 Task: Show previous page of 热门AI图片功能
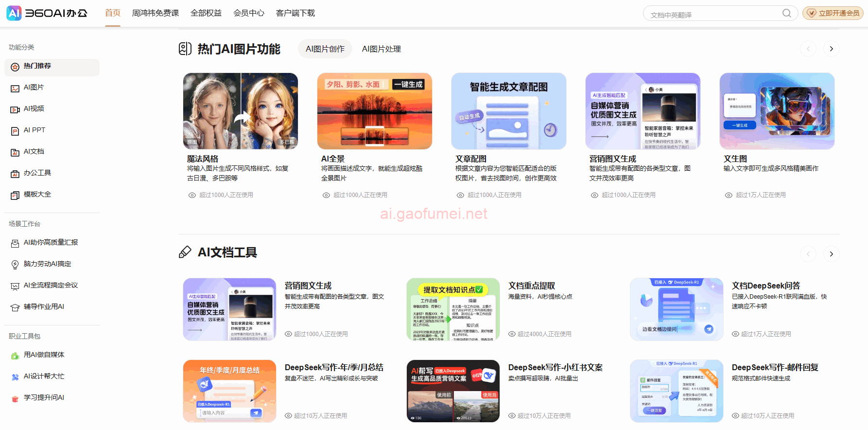808,49
